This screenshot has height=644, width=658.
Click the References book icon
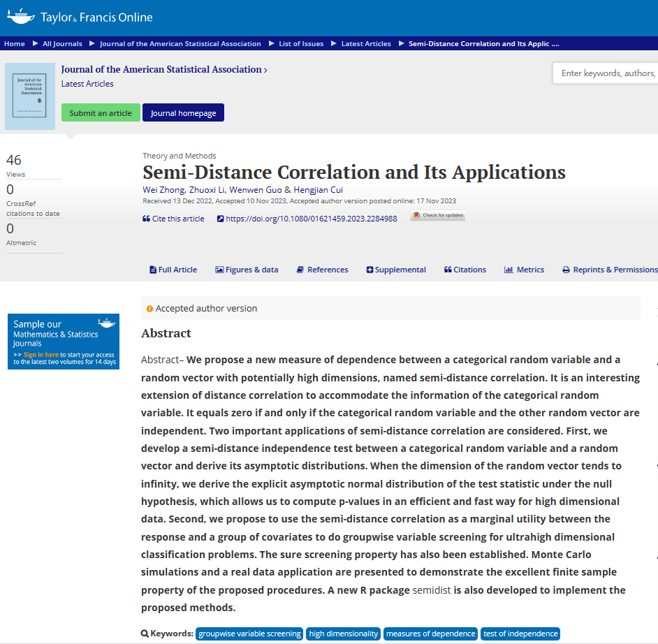pos(300,270)
